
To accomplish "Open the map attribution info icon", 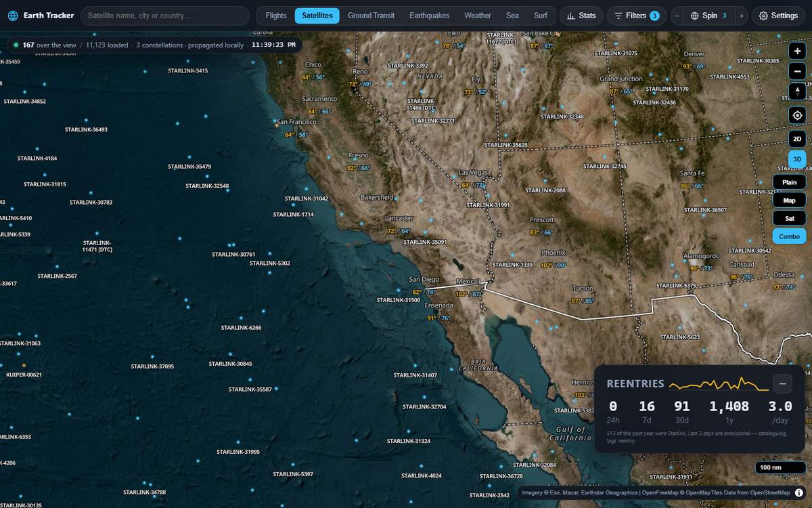I will (798, 493).
